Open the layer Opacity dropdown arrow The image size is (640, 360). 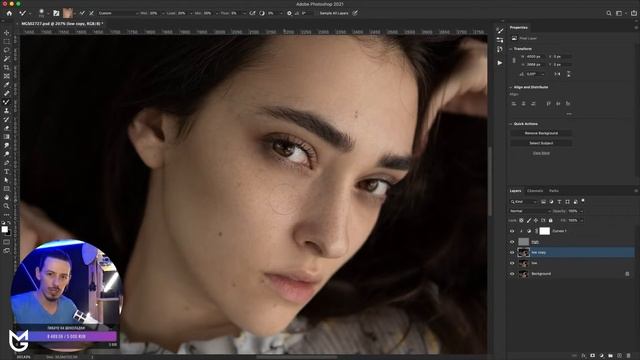tap(581, 211)
